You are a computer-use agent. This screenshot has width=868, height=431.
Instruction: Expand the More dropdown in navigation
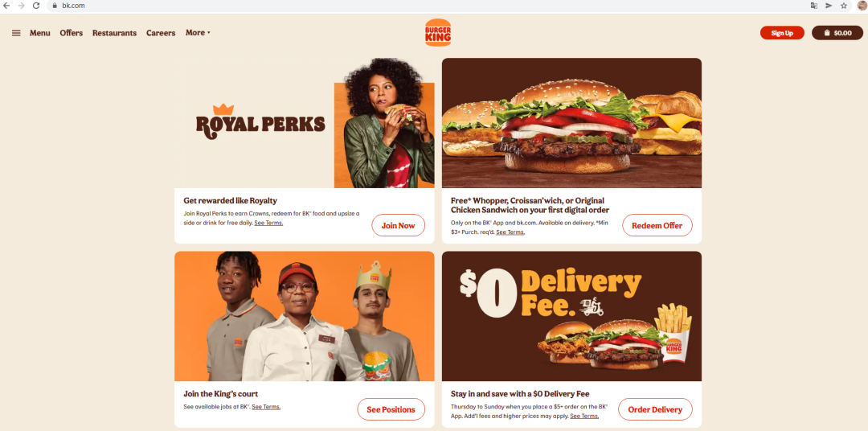coord(198,33)
